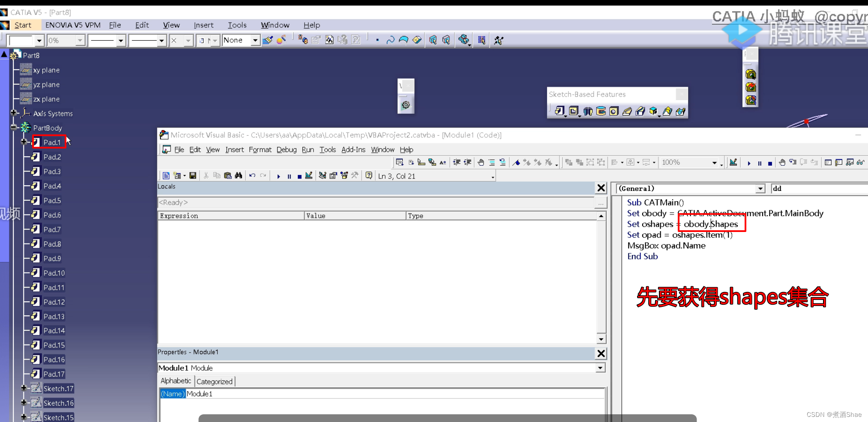Open the None layer dropdown in CATIA

(255, 40)
